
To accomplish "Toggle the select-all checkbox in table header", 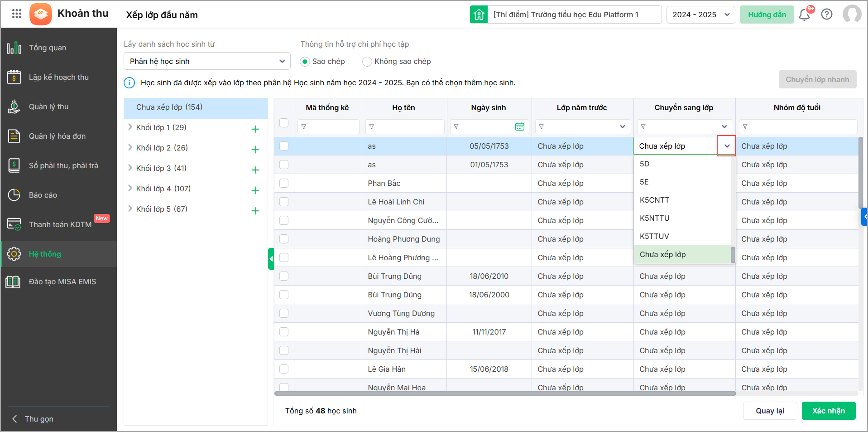I will click(284, 123).
